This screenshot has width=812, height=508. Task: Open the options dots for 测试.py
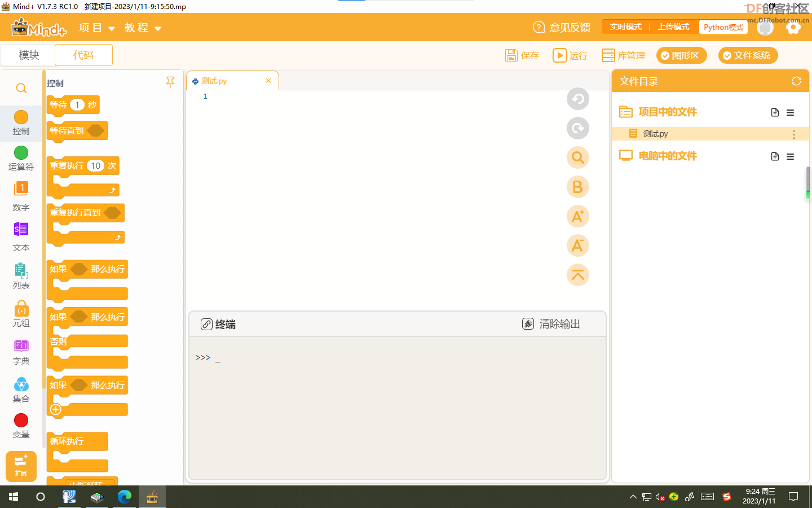click(x=794, y=134)
